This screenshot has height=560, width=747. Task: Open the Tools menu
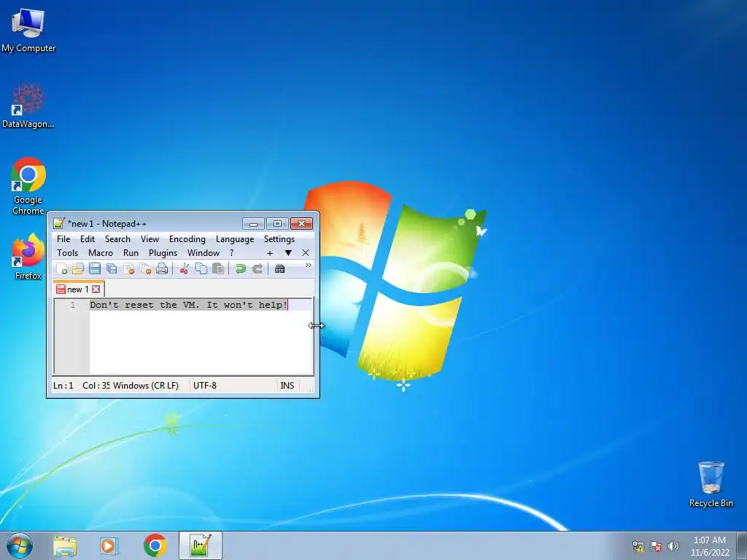point(67,253)
